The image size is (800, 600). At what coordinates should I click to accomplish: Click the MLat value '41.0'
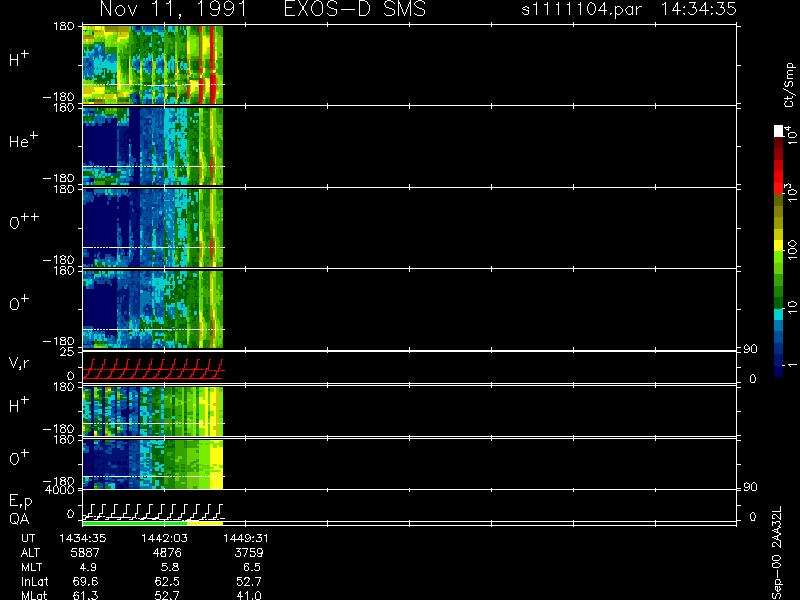tap(249, 595)
